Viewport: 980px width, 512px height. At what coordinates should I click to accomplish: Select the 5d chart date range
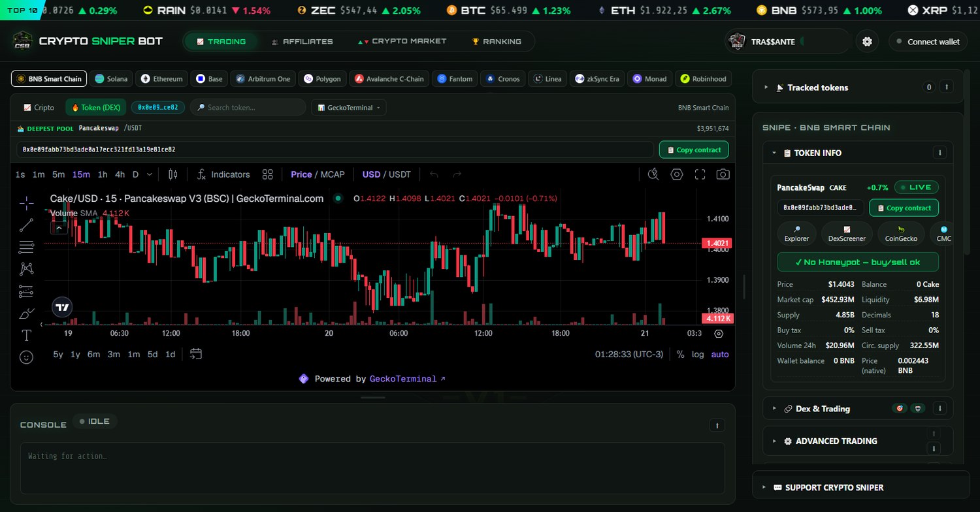point(152,354)
